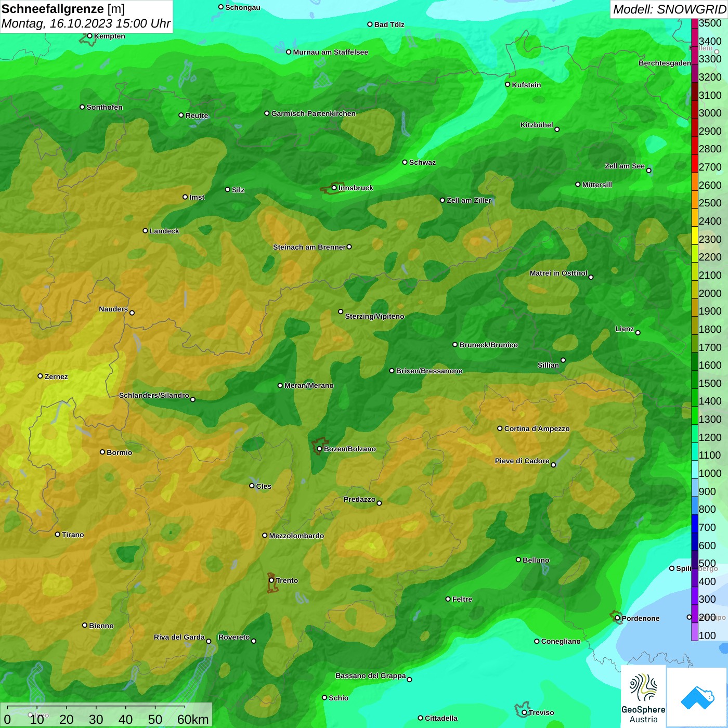Viewport: 728px width, 728px height.
Task: Click the Garmisch-Partenkirchen city label
Action: tap(314, 113)
